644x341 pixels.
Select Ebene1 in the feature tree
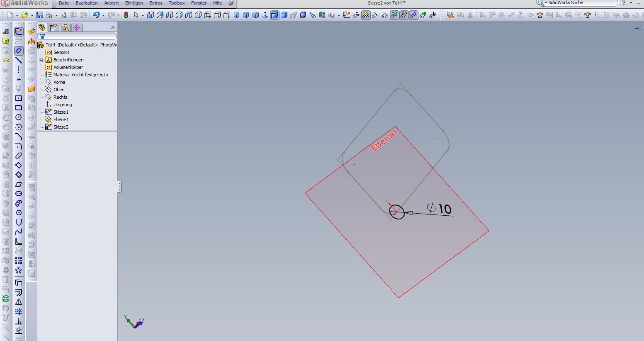point(61,119)
